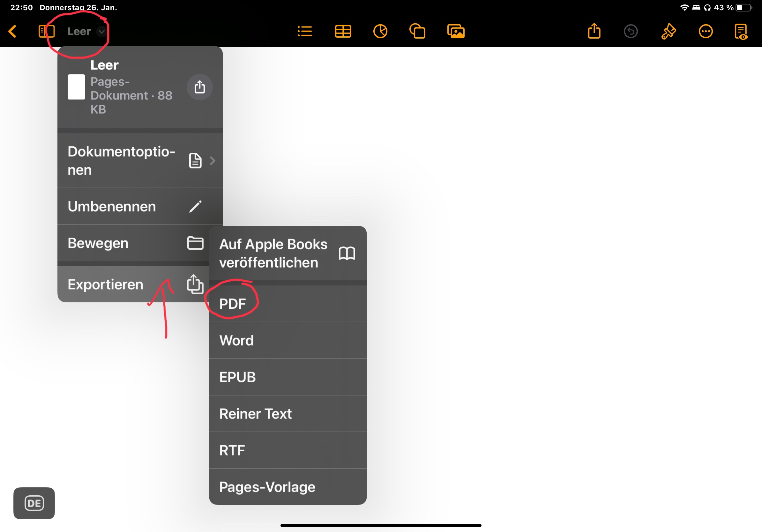The width and height of the screenshot is (762, 532).
Task: Toggle the document reading view icon
Action: [x=741, y=32]
